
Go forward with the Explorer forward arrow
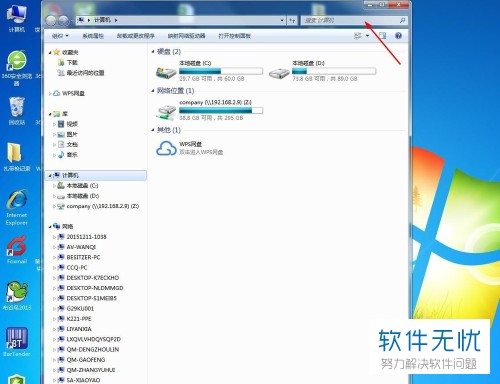click(x=63, y=21)
